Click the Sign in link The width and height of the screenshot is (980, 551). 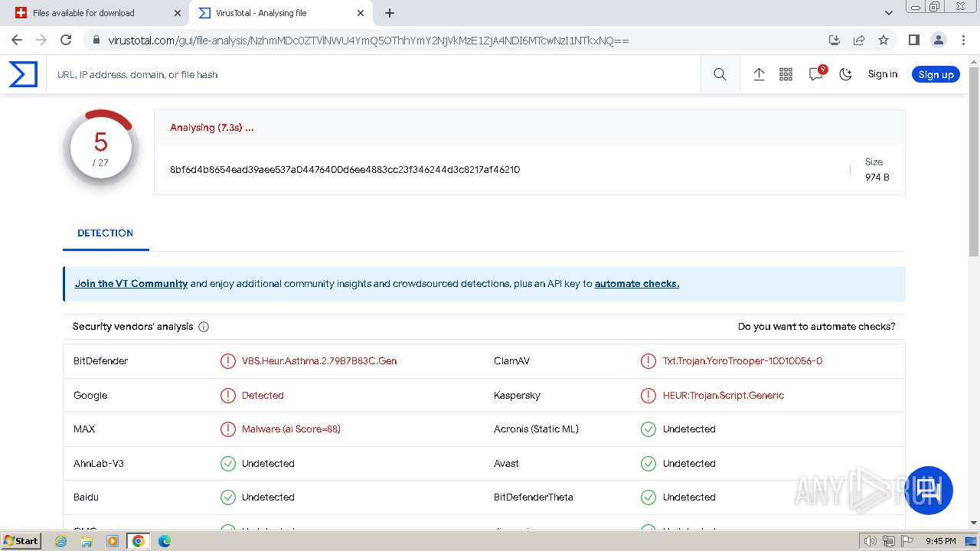tap(882, 74)
